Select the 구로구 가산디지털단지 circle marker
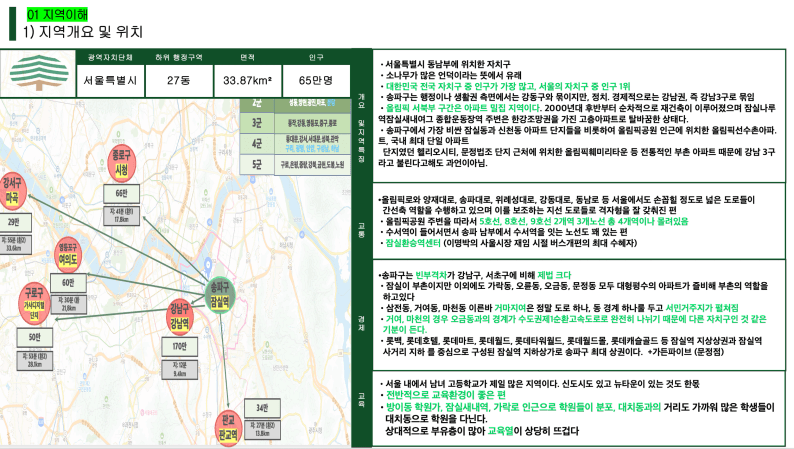This screenshot has width=794, height=449. (34, 303)
